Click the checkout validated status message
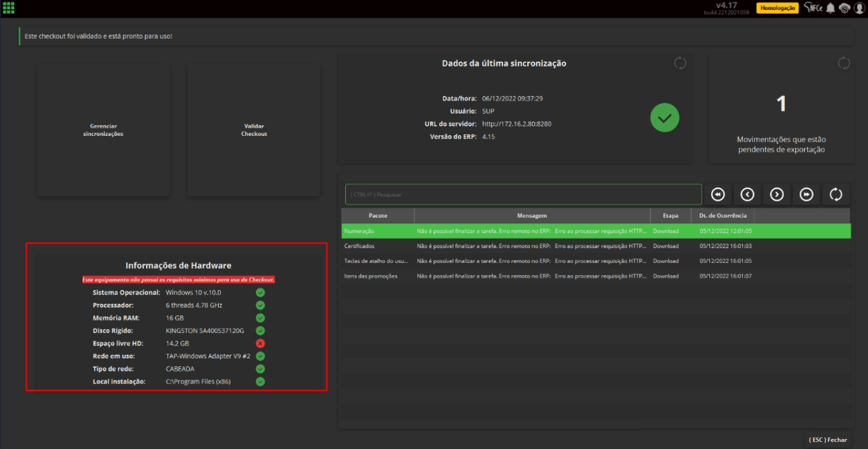Image resolution: width=868 pixels, height=449 pixels. tap(98, 36)
